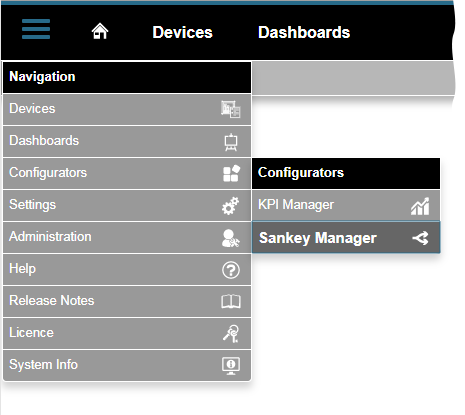Open Dashboards from the top bar
This screenshot has height=415, width=465.
coord(304,32)
